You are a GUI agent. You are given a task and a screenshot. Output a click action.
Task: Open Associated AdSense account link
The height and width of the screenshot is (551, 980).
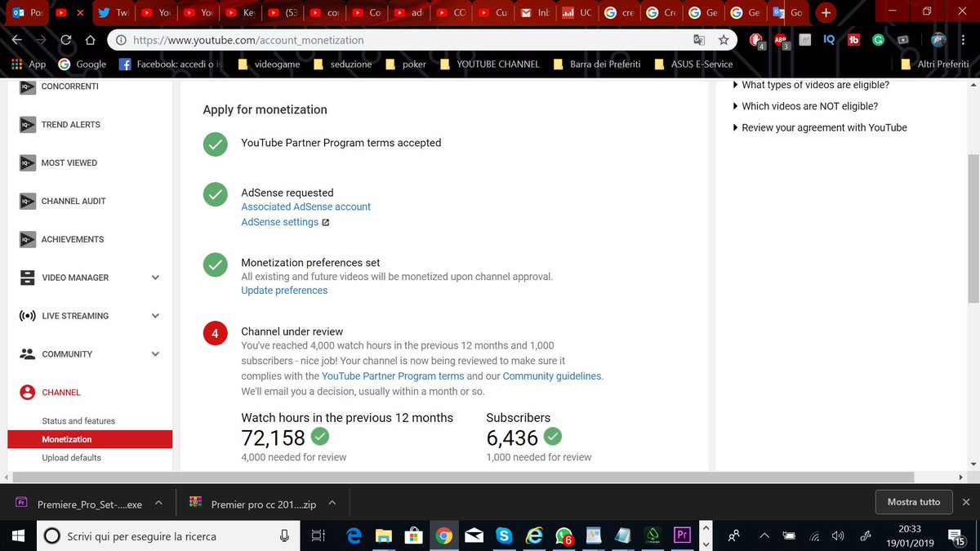(x=305, y=207)
